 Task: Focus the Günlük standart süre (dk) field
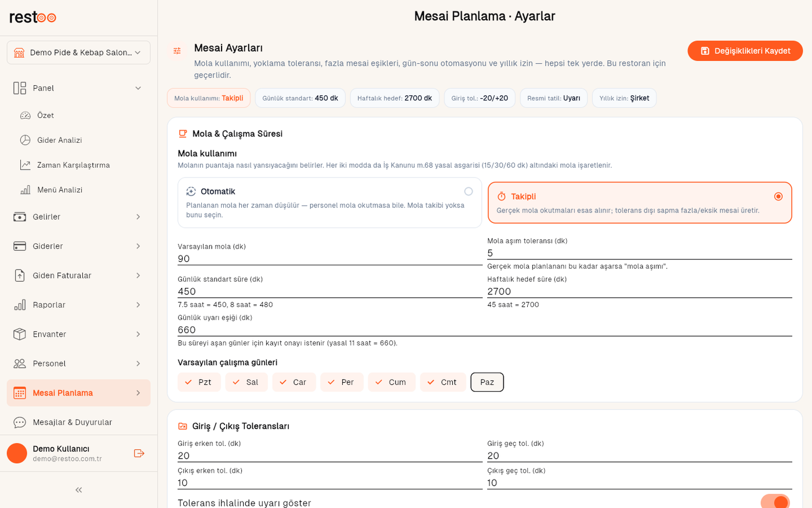click(330, 291)
